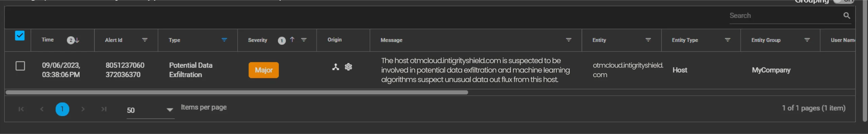Sort by the Time column header
The image size is (868, 134).
(x=47, y=40)
